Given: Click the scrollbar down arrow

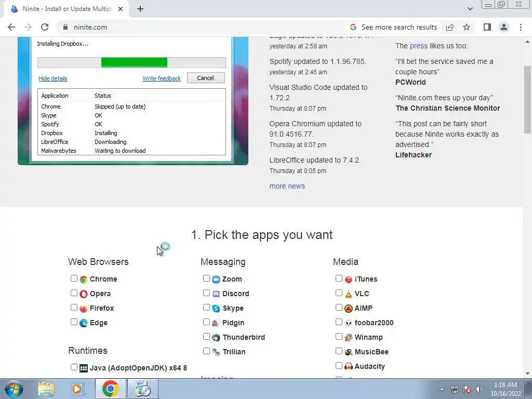Looking at the screenshot, I should [x=528, y=374].
